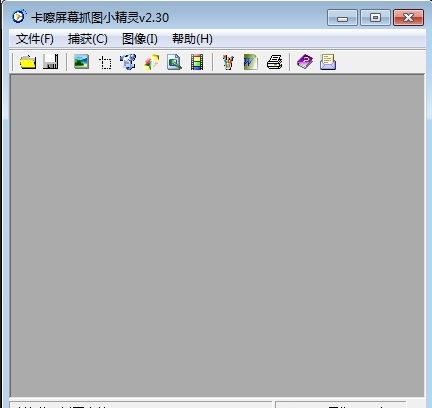Click the empty gray image canvas
This screenshot has height=408, width=432.
click(217, 236)
